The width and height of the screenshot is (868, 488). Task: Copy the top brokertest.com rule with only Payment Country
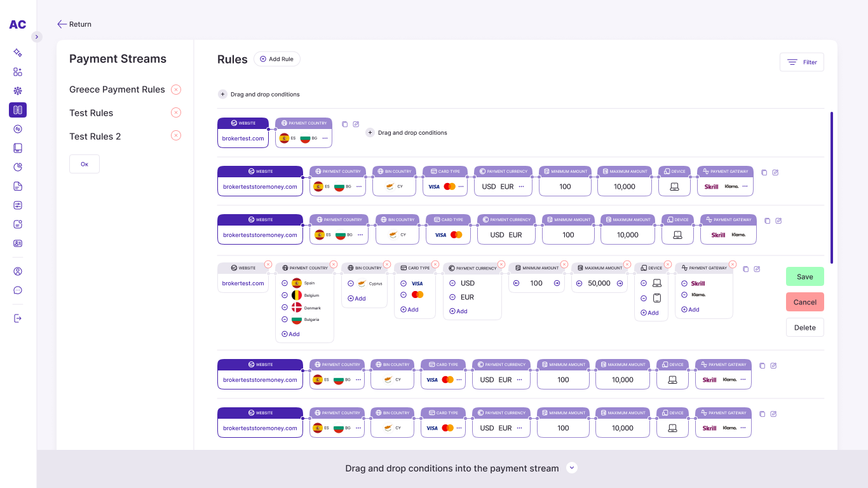tap(345, 124)
